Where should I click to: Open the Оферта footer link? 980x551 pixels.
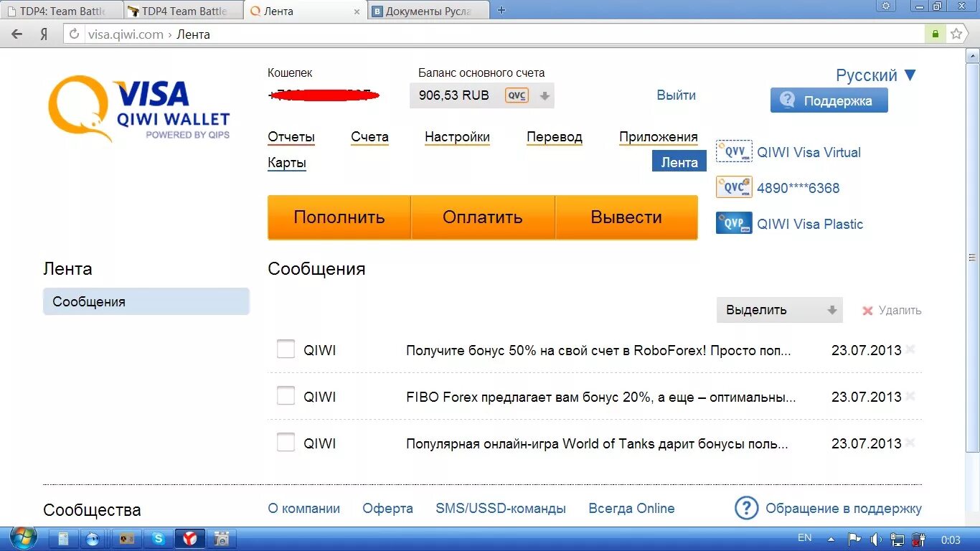click(x=387, y=508)
